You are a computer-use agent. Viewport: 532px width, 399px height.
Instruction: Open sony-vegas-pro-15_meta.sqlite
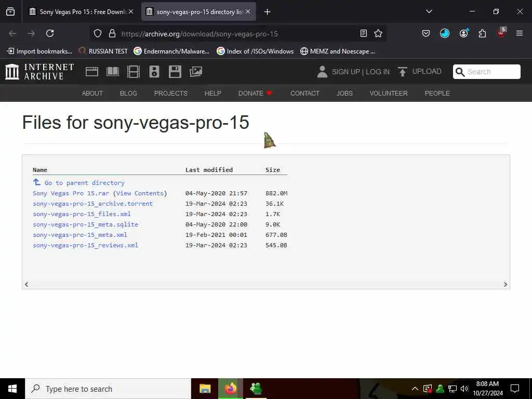tap(86, 224)
